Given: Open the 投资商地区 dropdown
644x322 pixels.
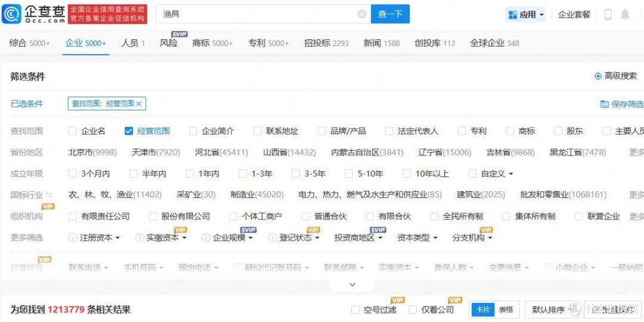Looking at the screenshot, I should click(359, 237).
